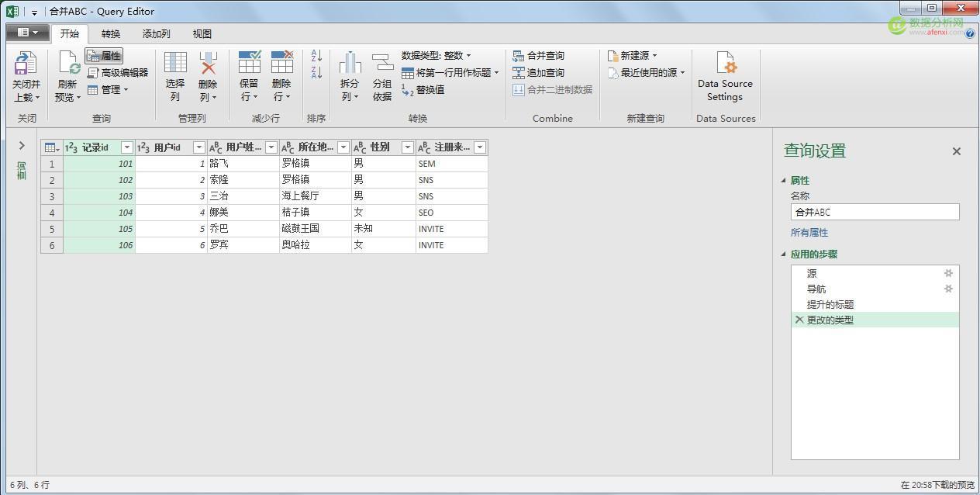Open settings gear for the 源 step
Screen dimensions: 980x495
point(948,273)
